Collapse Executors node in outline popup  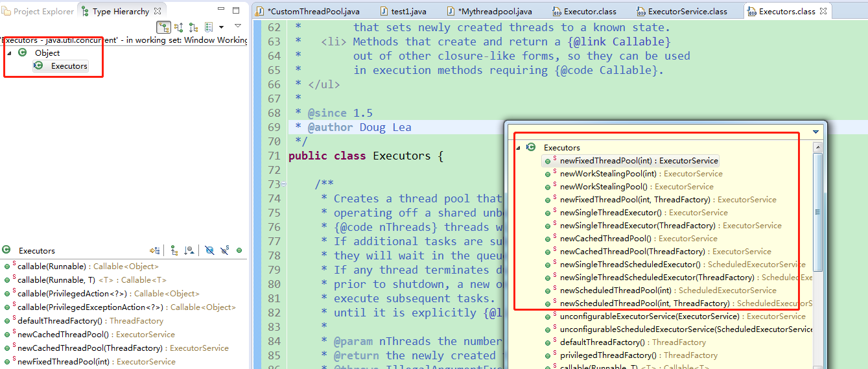[x=518, y=148]
